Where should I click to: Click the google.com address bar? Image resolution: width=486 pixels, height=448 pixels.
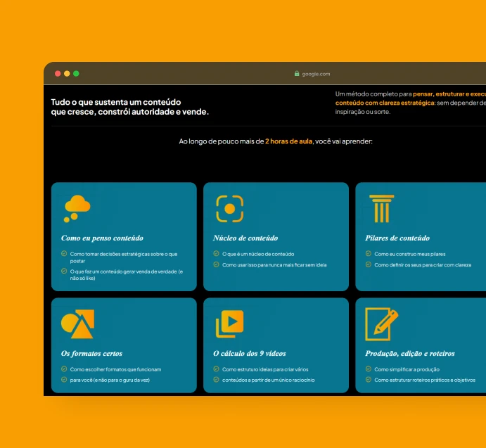coord(312,74)
